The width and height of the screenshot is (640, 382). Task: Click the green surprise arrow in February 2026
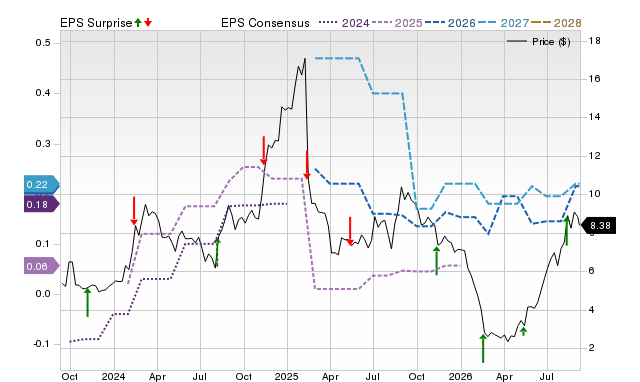tap(483, 348)
